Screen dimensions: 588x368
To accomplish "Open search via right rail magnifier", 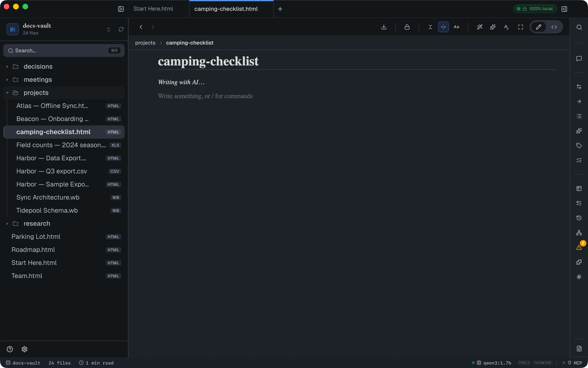I will click(579, 27).
